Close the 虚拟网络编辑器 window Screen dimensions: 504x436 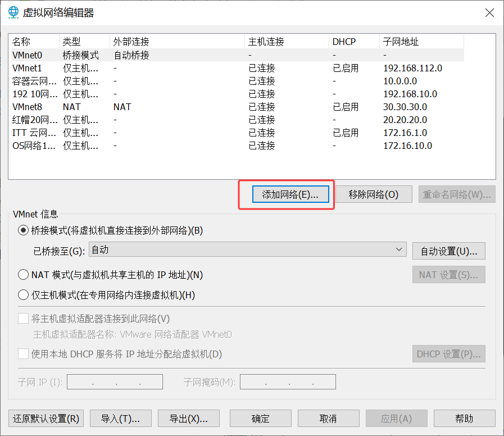[x=489, y=13]
